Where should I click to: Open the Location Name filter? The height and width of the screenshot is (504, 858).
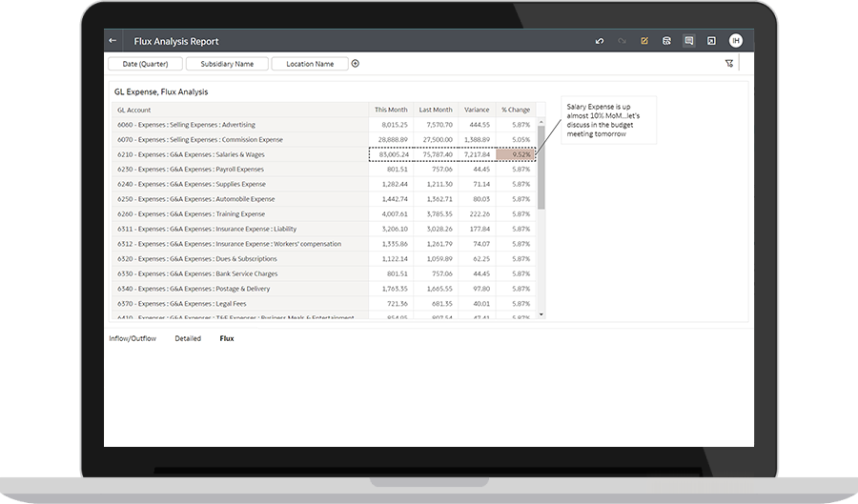click(310, 64)
